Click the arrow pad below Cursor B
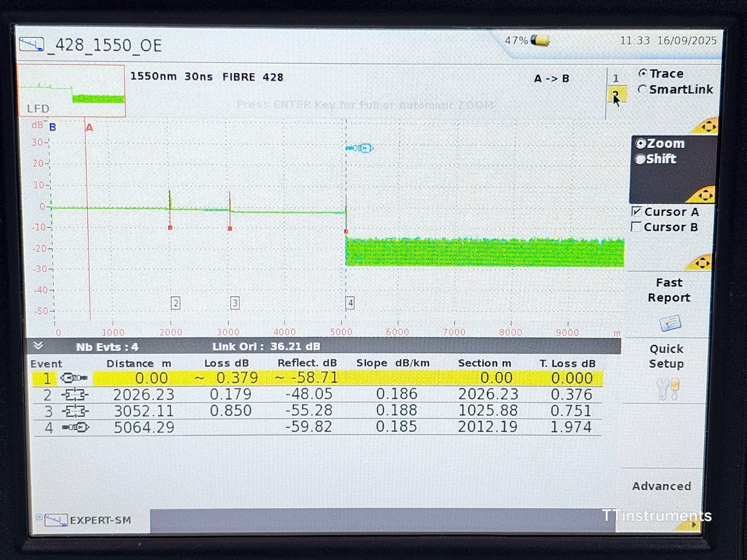 click(x=701, y=263)
